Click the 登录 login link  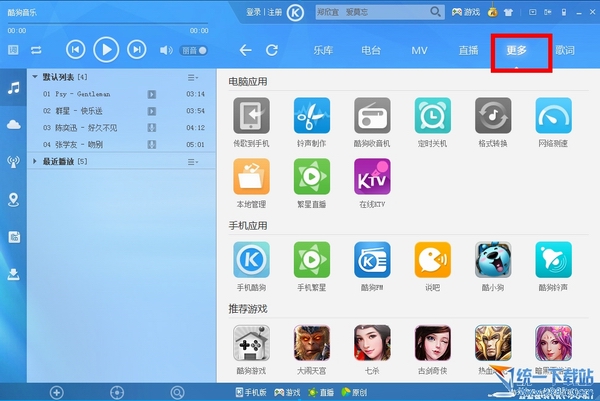tap(253, 13)
